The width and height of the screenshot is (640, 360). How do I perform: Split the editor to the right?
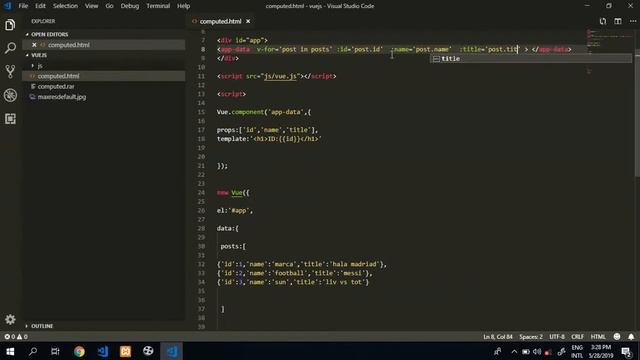[x=618, y=21]
